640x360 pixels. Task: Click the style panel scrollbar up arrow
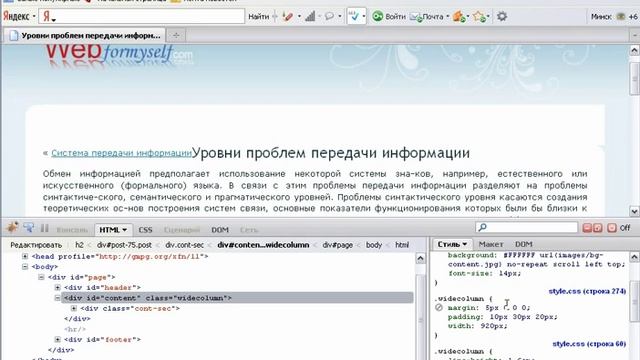point(634,257)
